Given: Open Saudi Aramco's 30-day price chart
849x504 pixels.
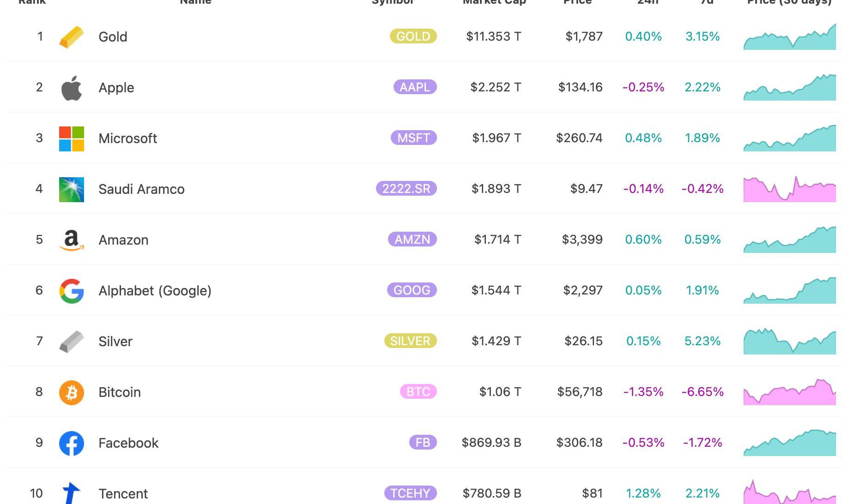Looking at the screenshot, I should tap(789, 189).
